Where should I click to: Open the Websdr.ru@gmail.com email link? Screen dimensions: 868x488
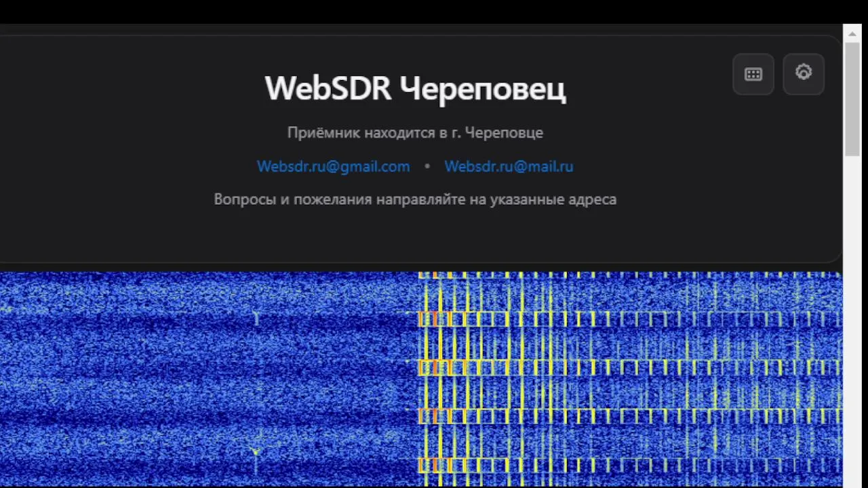333,167
